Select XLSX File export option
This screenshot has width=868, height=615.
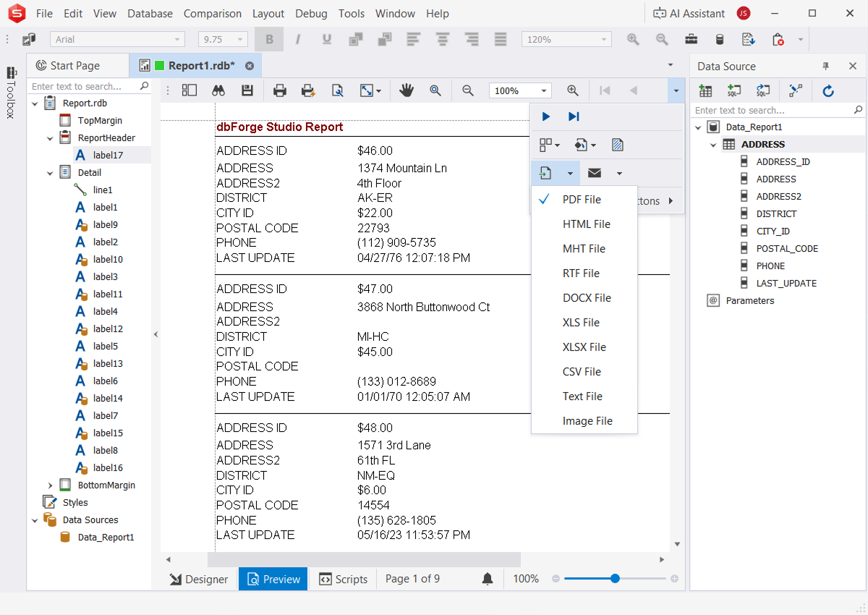pos(584,347)
